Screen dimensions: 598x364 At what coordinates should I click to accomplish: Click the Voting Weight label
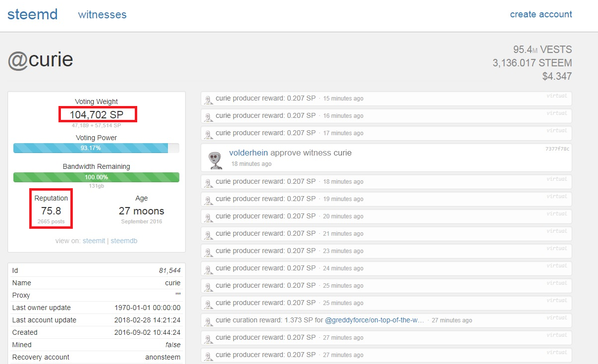coord(96,102)
